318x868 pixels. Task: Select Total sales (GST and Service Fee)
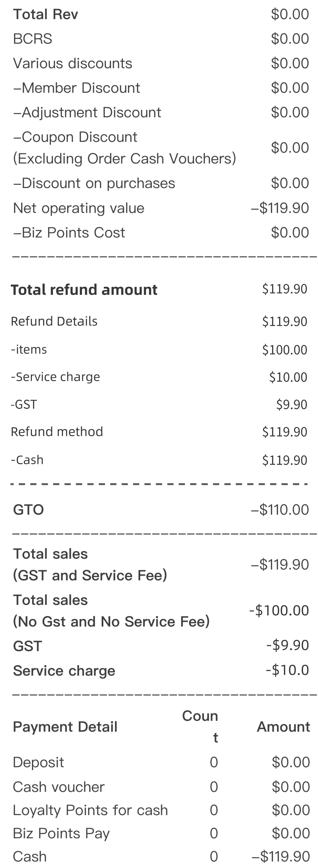click(90, 564)
